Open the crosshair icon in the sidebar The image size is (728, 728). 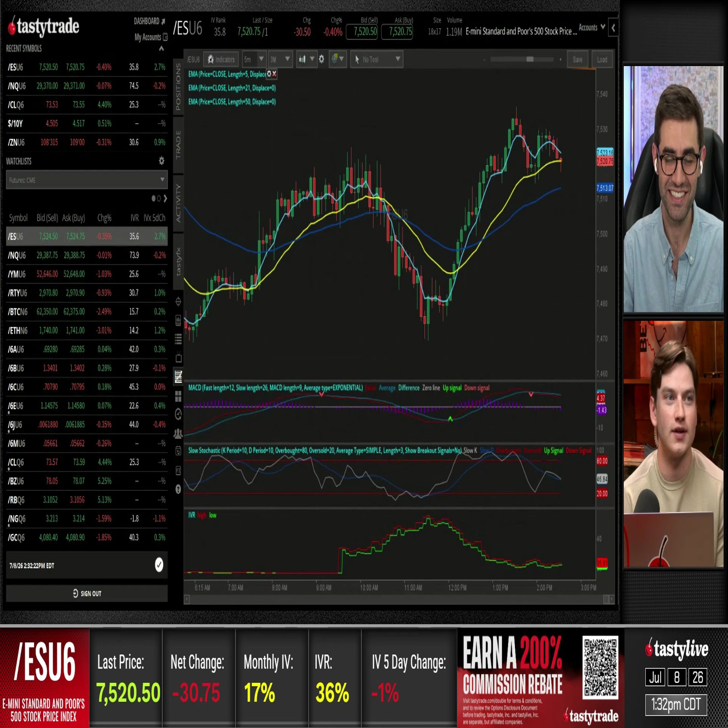(178, 301)
